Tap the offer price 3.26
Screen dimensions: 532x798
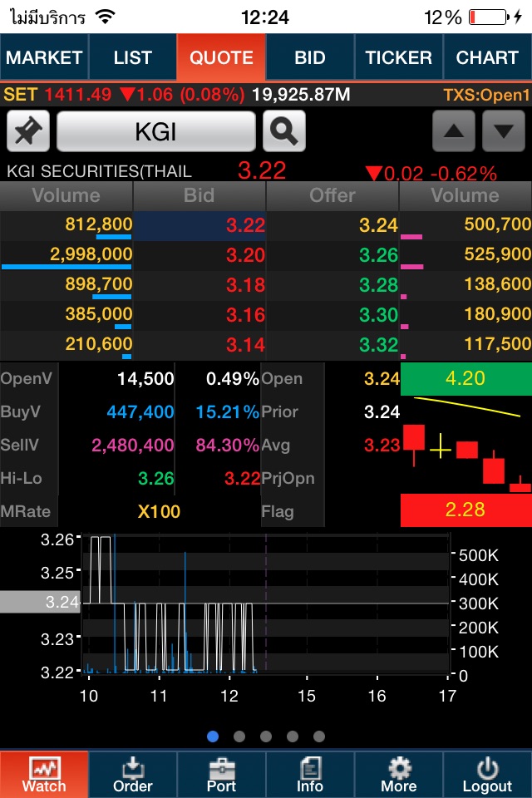[378, 255]
